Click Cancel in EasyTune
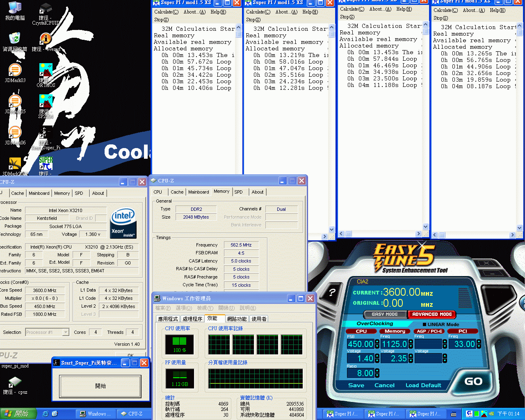 384,385
